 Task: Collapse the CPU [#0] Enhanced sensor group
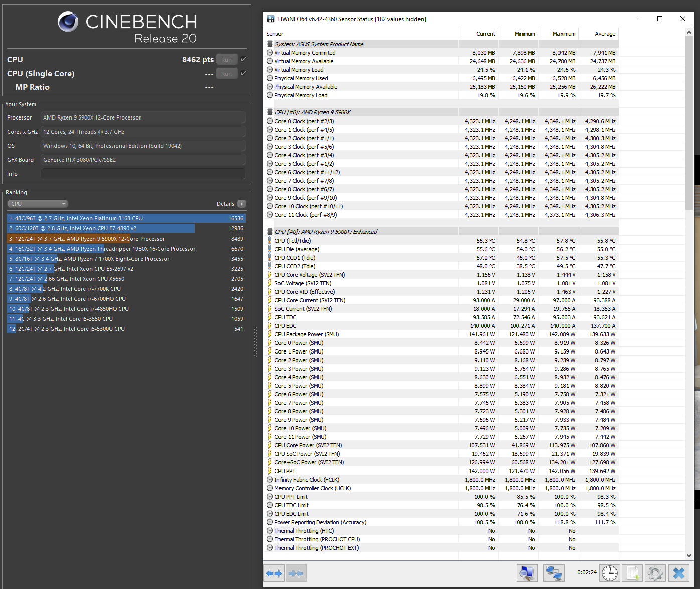click(270, 232)
